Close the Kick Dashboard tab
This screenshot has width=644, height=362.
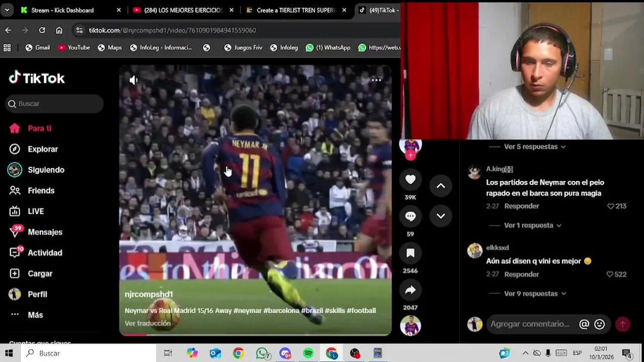click(x=119, y=10)
